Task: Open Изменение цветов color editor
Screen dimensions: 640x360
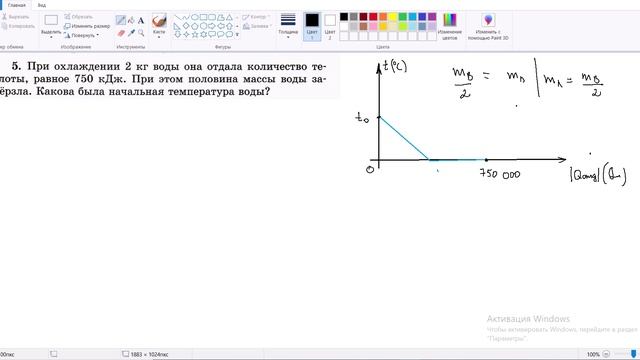Action: [450, 26]
